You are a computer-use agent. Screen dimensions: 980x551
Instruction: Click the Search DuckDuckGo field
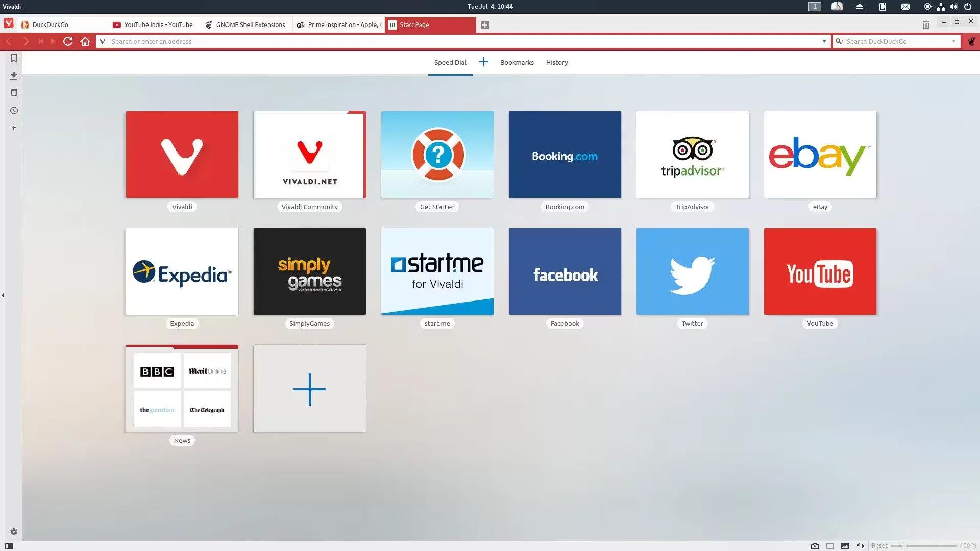tap(897, 41)
